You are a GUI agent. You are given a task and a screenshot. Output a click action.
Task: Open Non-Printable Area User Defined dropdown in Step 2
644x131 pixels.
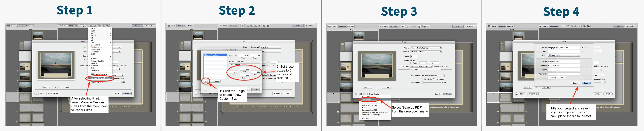(244, 65)
